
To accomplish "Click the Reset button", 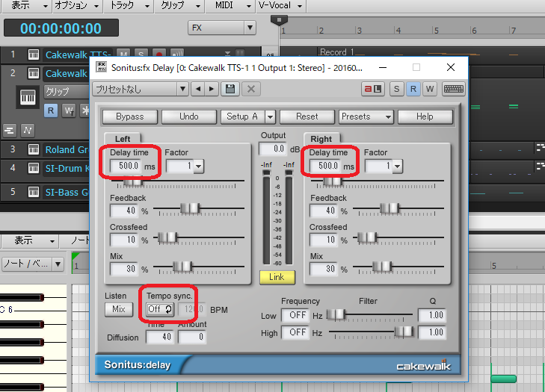I will tap(307, 116).
